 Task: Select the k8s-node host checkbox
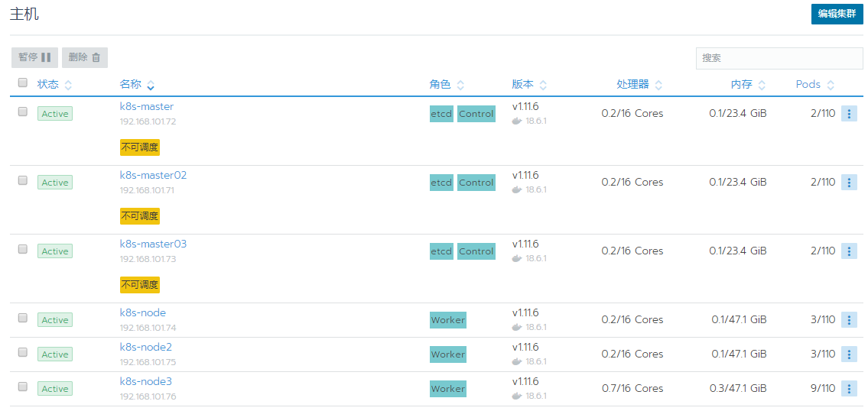(23, 318)
